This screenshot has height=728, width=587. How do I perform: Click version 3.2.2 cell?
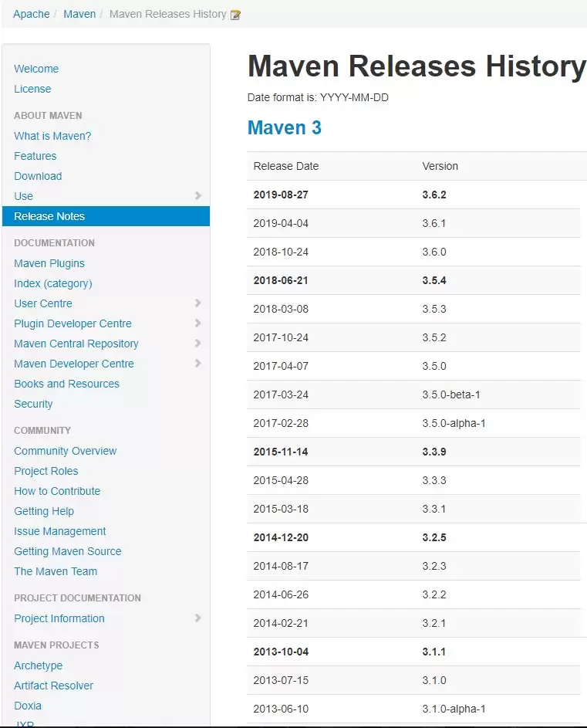tap(434, 594)
